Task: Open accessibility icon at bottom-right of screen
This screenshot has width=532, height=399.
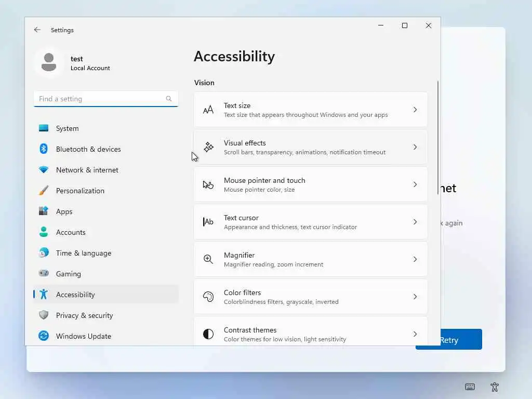Action: tap(495, 387)
